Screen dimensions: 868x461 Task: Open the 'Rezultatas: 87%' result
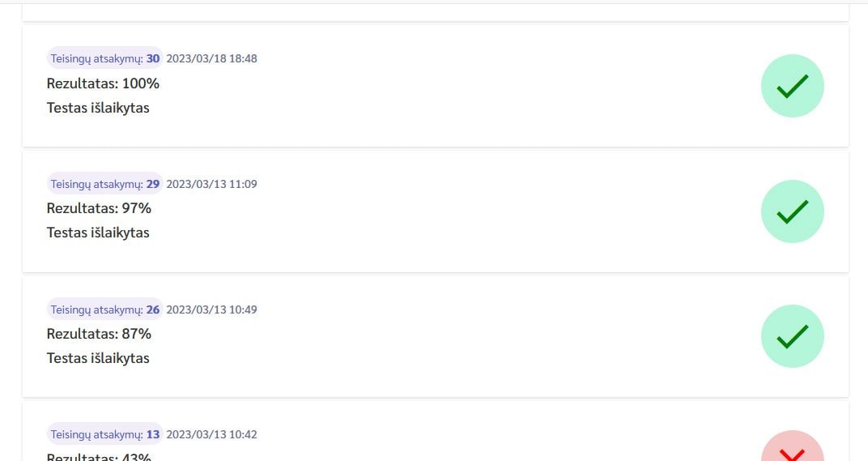99,334
